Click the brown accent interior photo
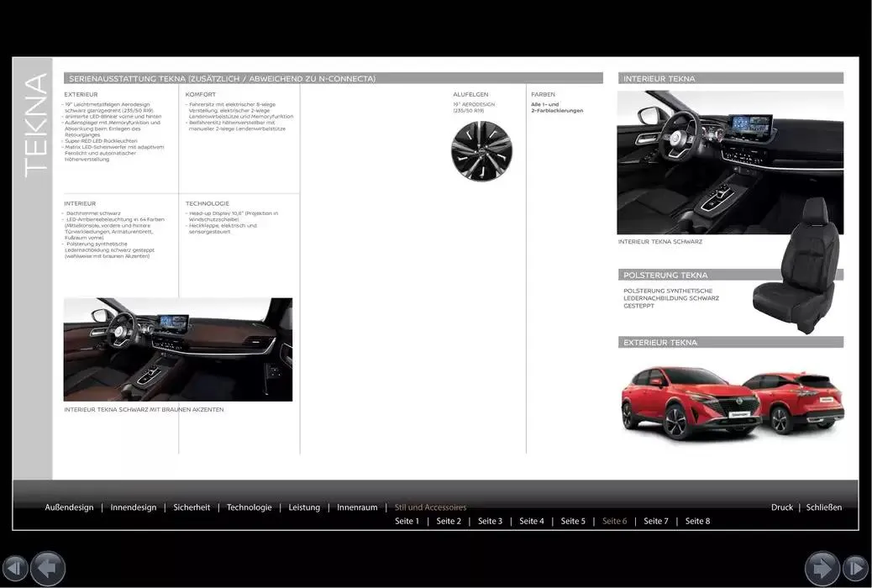The height and width of the screenshot is (588, 872). (x=178, y=349)
